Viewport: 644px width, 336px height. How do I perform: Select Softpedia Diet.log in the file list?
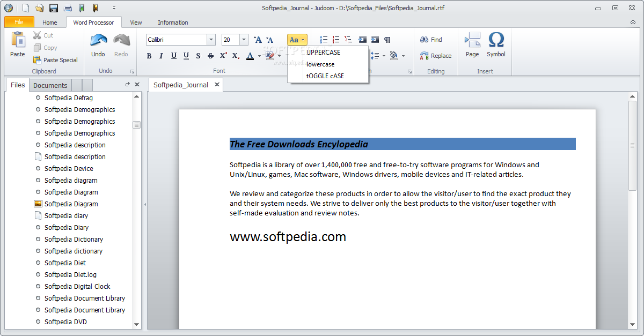(70, 275)
